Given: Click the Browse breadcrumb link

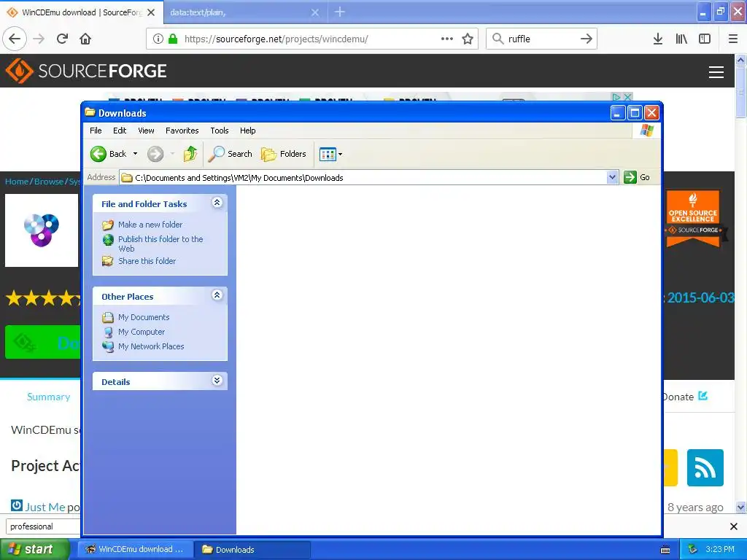Looking at the screenshot, I should pyautogui.click(x=49, y=182).
